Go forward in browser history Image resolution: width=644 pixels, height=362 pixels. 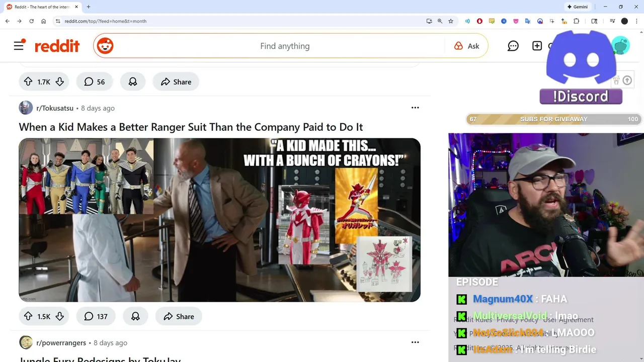(x=19, y=21)
